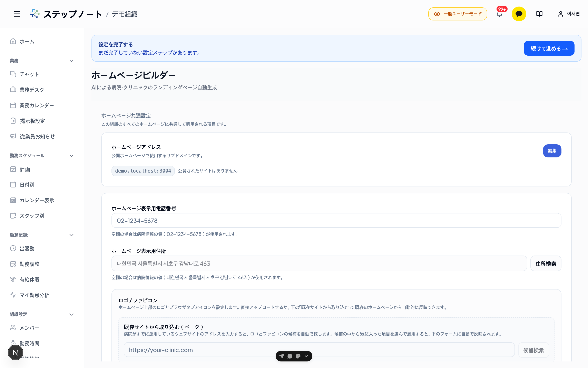Click the 勤務調整 calendar-gear icon

click(13, 264)
